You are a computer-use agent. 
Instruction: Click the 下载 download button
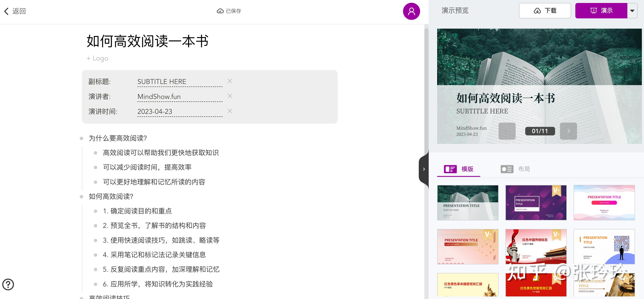tap(545, 10)
